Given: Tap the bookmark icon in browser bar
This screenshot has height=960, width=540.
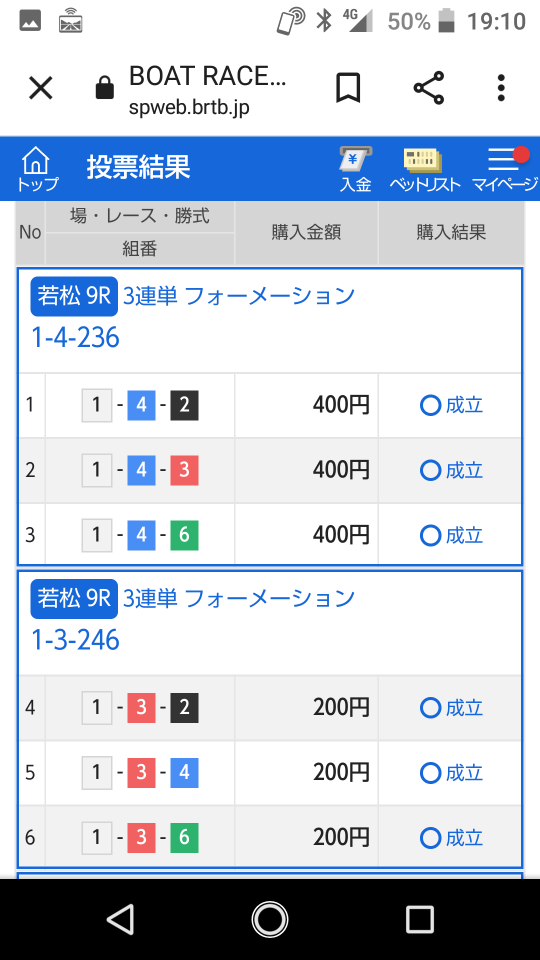Looking at the screenshot, I should [x=348, y=88].
